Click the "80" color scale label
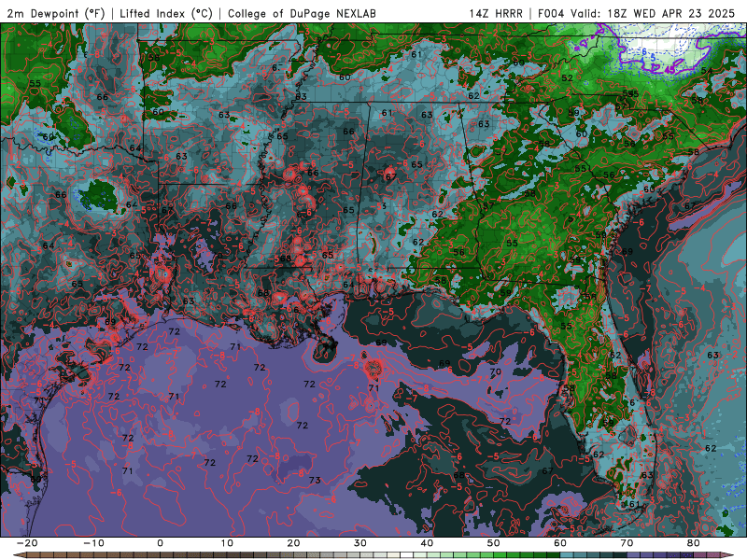Image resolution: width=747 pixels, height=560 pixels. (694, 543)
